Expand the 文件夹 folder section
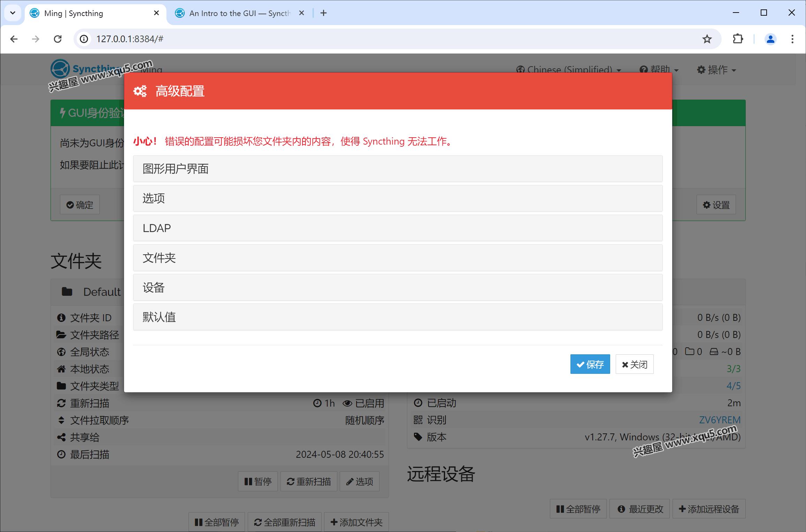Image resolution: width=806 pixels, height=532 pixels. click(x=398, y=258)
